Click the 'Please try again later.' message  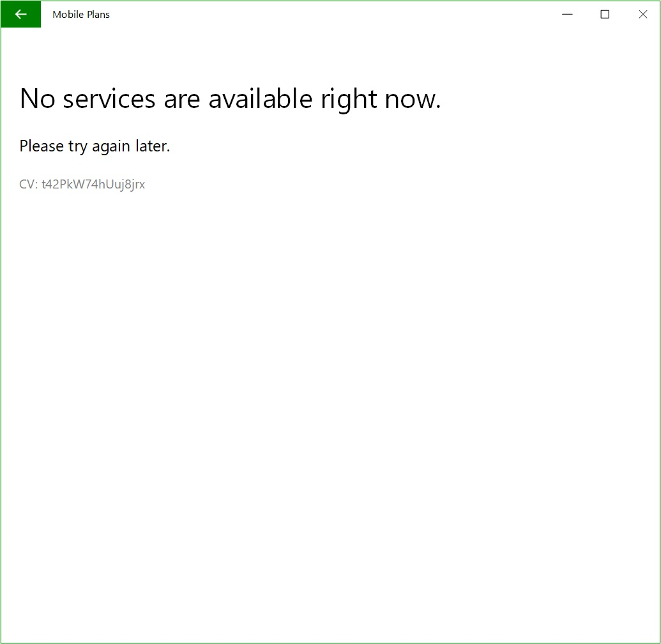[x=95, y=146]
